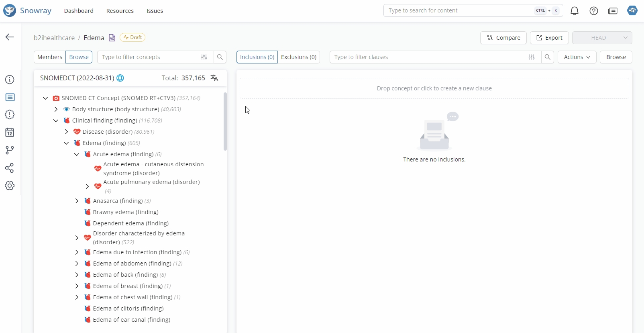Click the help question mark icon
The image size is (644, 333).
coord(594,11)
